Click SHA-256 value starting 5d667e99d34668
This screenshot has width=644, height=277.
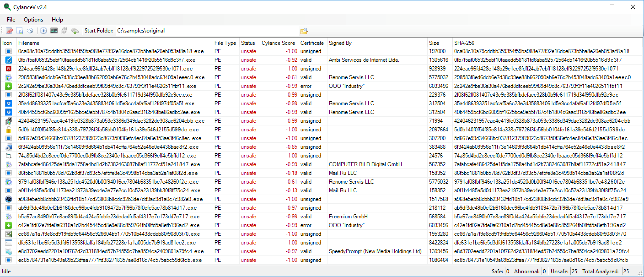point(541,138)
